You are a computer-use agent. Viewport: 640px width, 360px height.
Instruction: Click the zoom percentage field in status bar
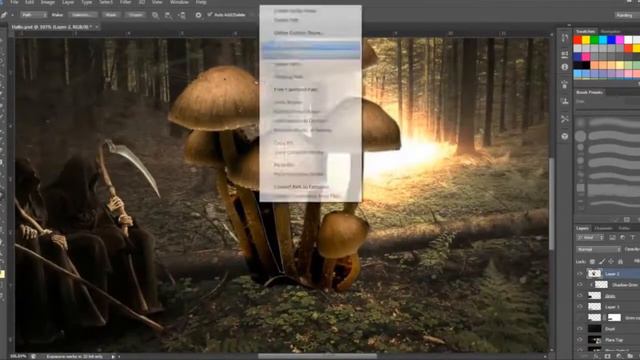18,356
